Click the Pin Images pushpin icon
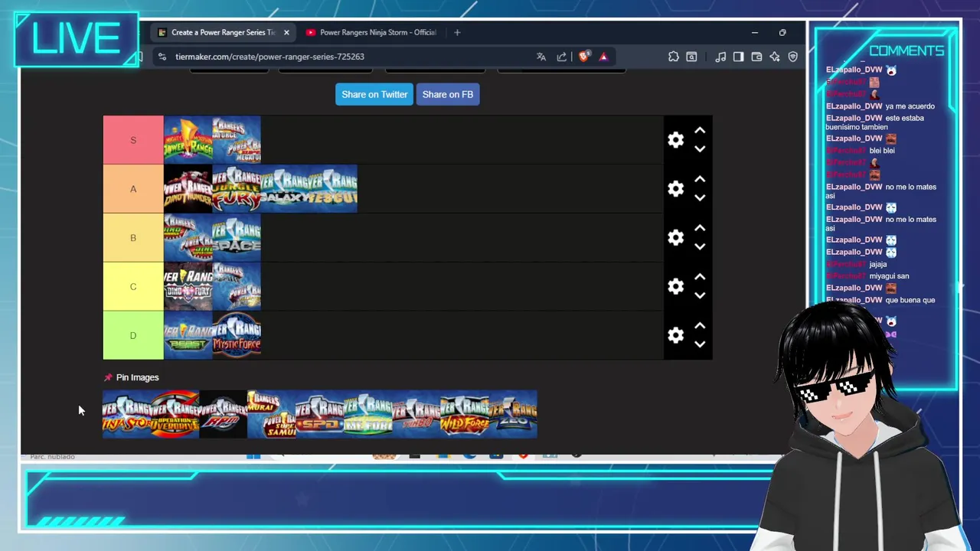 108,377
